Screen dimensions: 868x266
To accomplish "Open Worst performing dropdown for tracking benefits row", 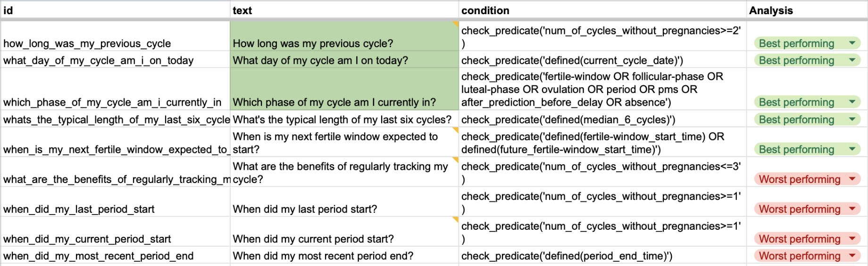I will (852, 179).
